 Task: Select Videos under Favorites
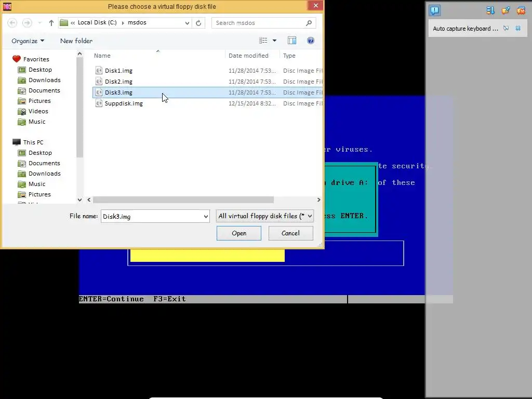coord(38,111)
